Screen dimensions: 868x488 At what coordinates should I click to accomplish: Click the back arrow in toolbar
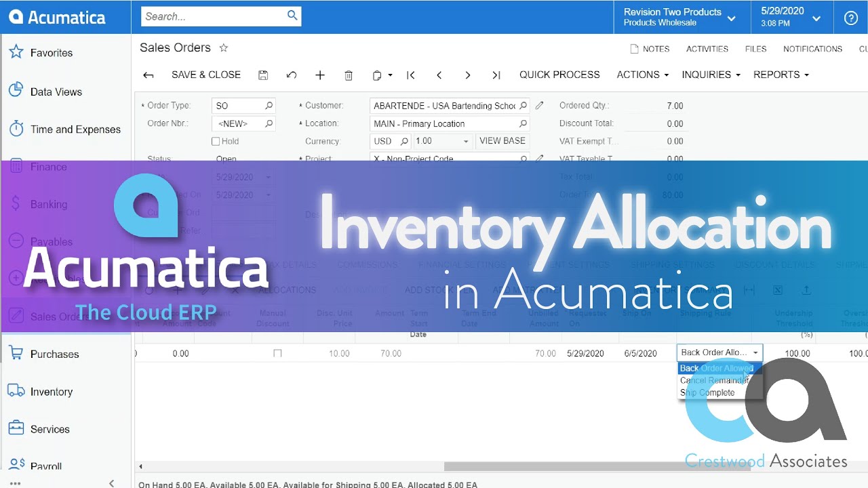click(x=149, y=75)
